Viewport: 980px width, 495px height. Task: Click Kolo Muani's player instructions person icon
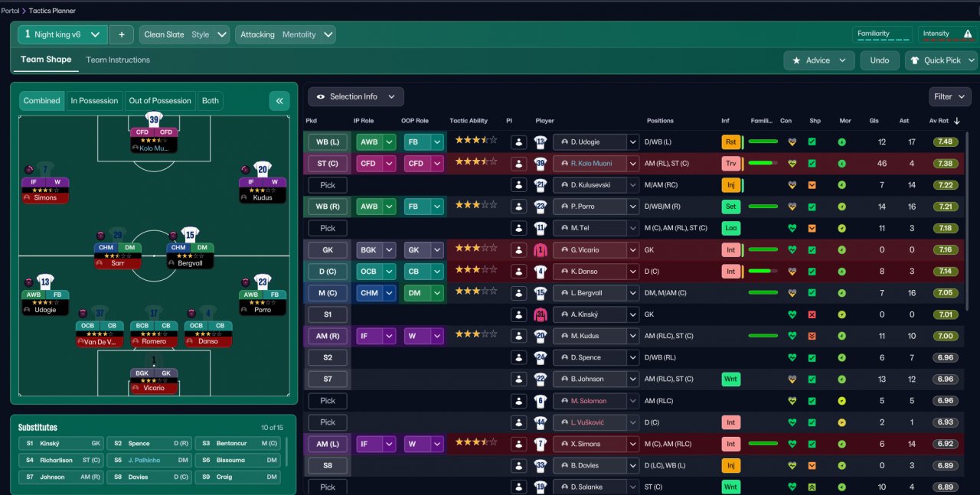point(519,163)
